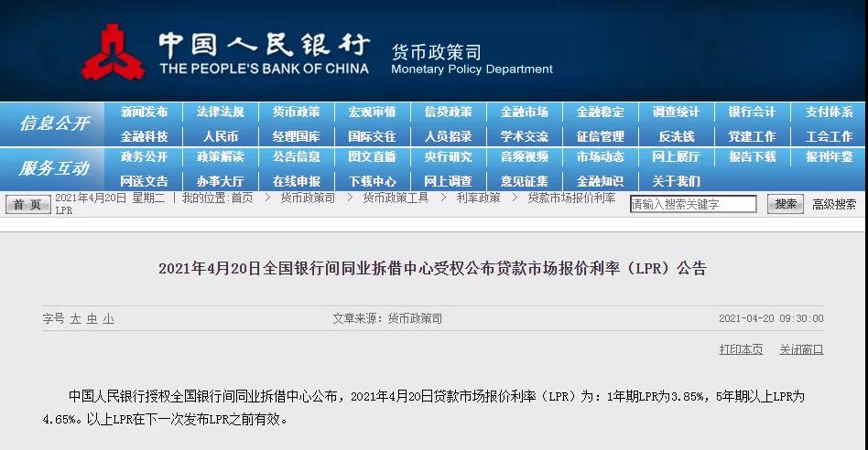Open 金融知识 menu item
The image size is (868, 450).
600,181
